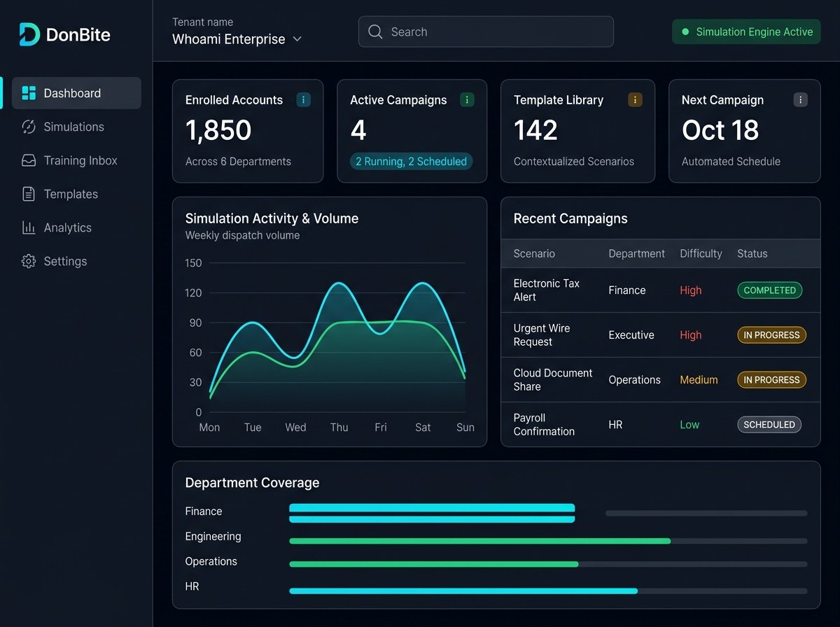Screen dimensions: 840x627
Task: Focus the Search input field
Action: click(x=486, y=31)
